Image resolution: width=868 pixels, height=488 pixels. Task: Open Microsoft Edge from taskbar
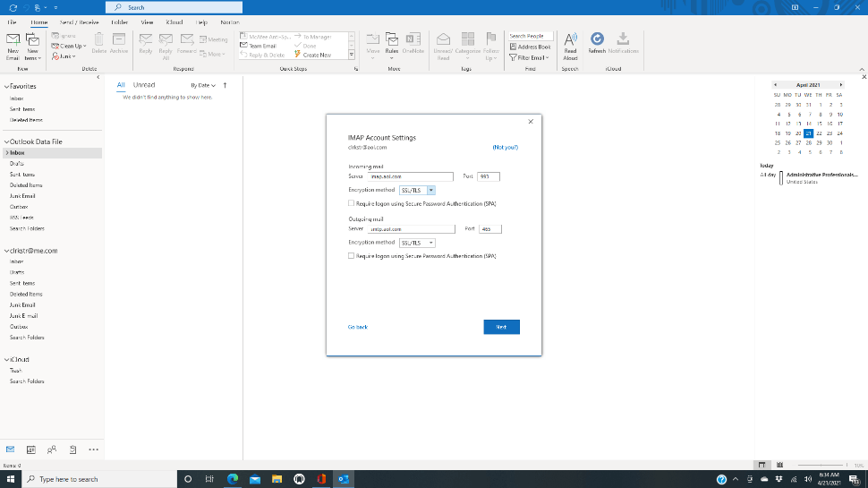(233, 479)
